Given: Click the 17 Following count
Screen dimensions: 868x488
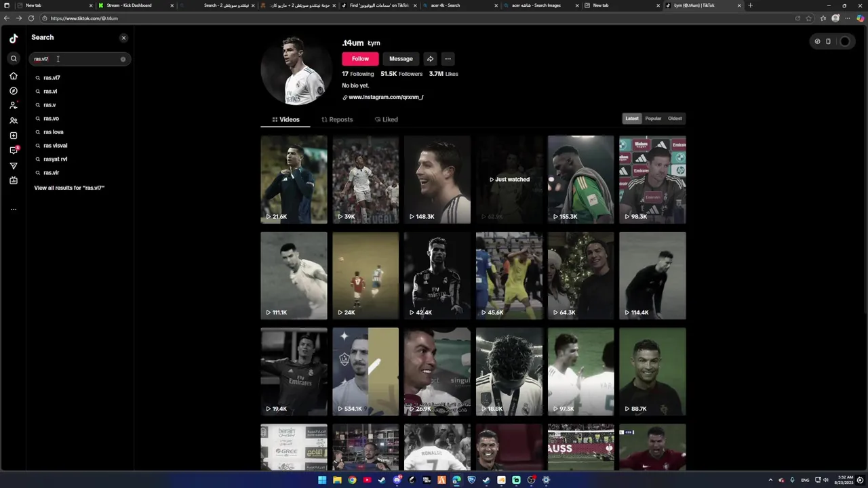Looking at the screenshot, I should coord(357,74).
